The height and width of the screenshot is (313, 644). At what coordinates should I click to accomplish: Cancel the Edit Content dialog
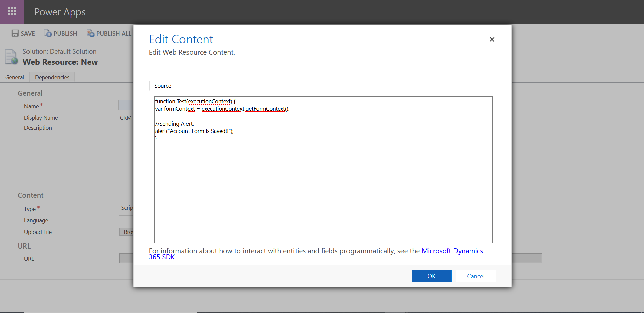(476, 276)
